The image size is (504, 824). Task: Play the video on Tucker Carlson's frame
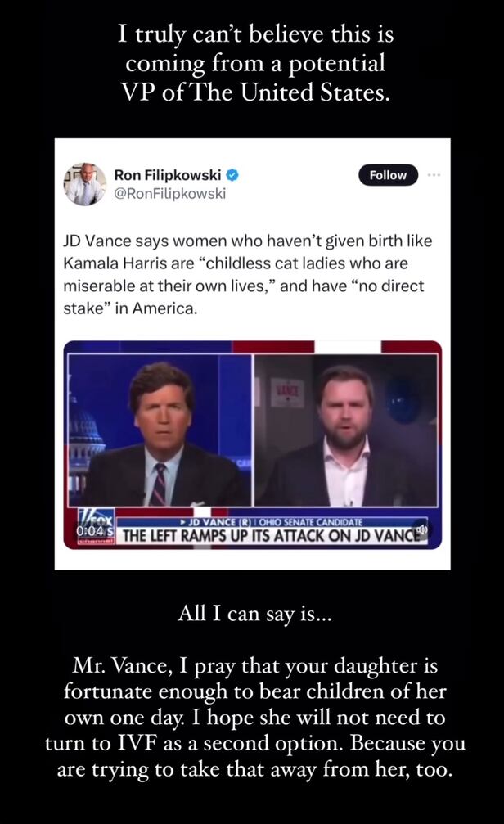160,431
